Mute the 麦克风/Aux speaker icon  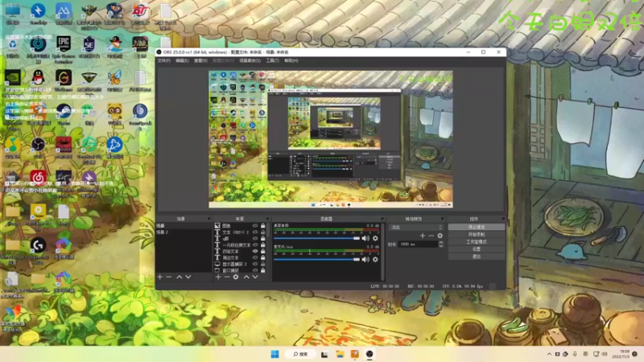(x=365, y=259)
